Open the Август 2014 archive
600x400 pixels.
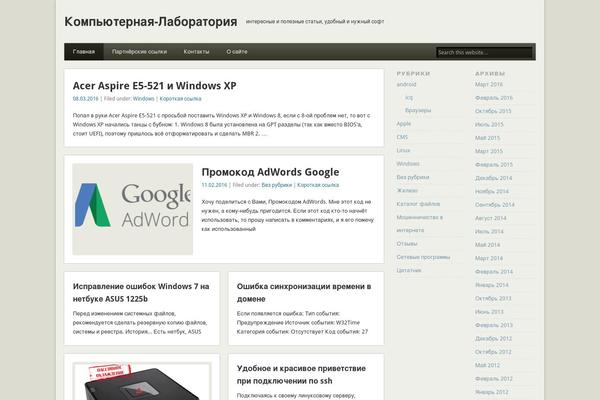(491, 218)
